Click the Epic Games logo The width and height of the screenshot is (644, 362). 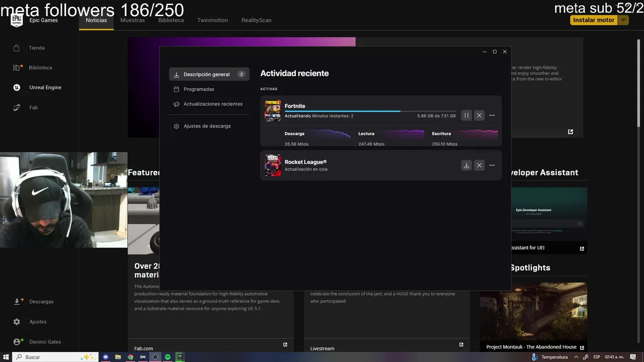pyautogui.click(x=17, y=20)
